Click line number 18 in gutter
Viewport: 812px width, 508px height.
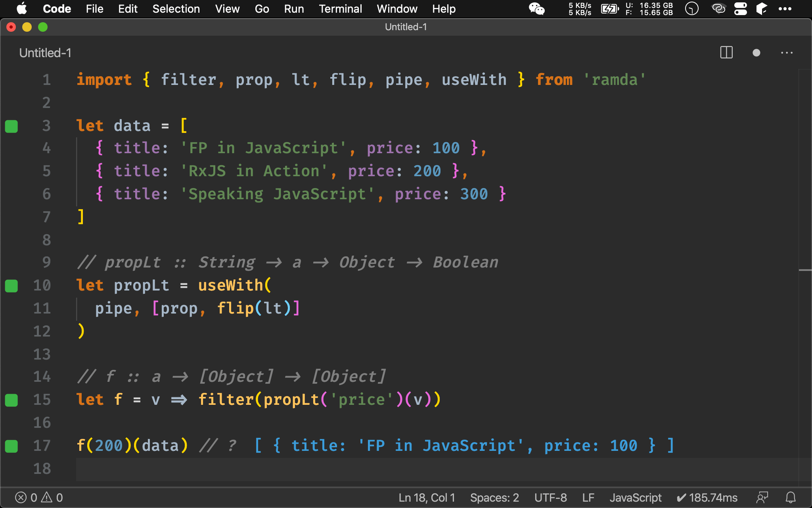tap(42, 469)
